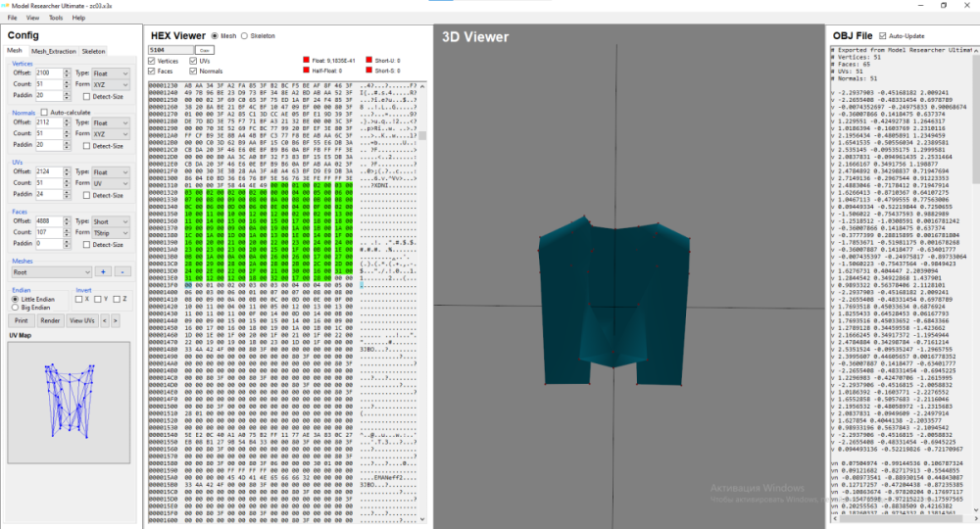Screen dimensions: 980x529
Task: Open the Vertices Type Float dropdown
Action: (111, 73)
